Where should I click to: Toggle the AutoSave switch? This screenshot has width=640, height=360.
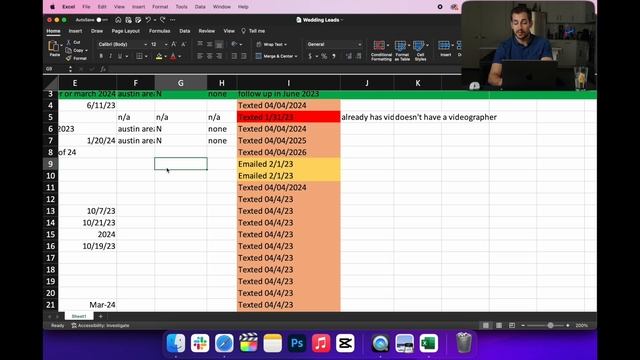(x=102, y=20)
